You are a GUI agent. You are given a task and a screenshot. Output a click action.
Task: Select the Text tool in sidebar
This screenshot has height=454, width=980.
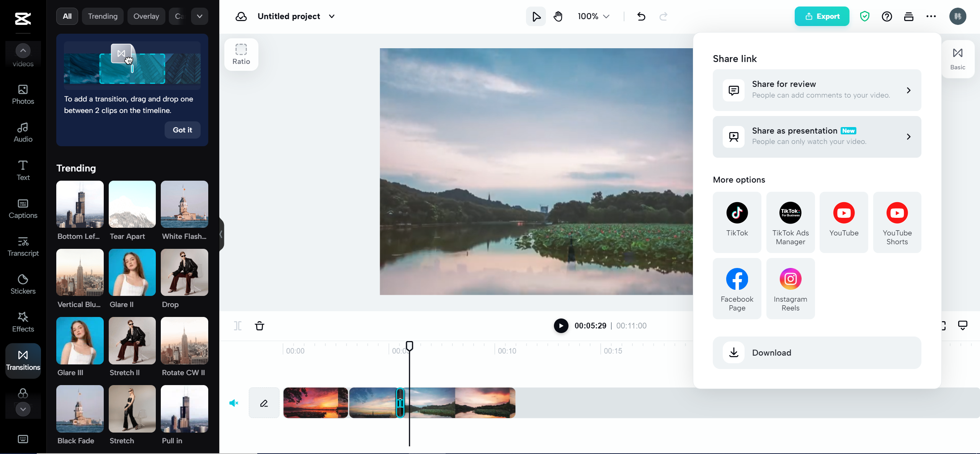[x=23, y=170]
